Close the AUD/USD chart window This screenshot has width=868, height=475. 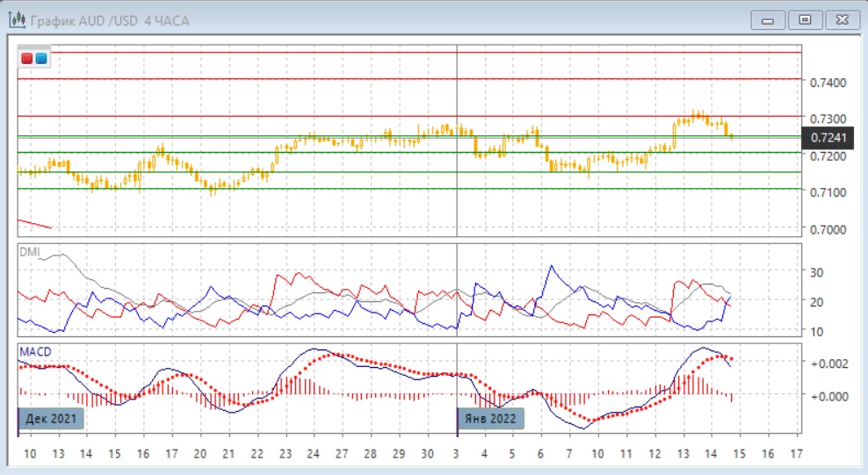click(x=840, y=19)
